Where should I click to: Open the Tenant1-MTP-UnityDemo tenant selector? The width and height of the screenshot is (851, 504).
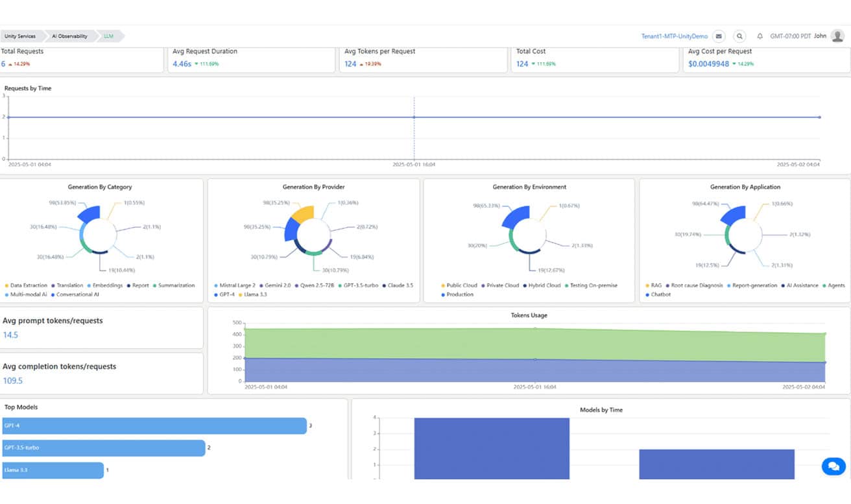point(674,36)
